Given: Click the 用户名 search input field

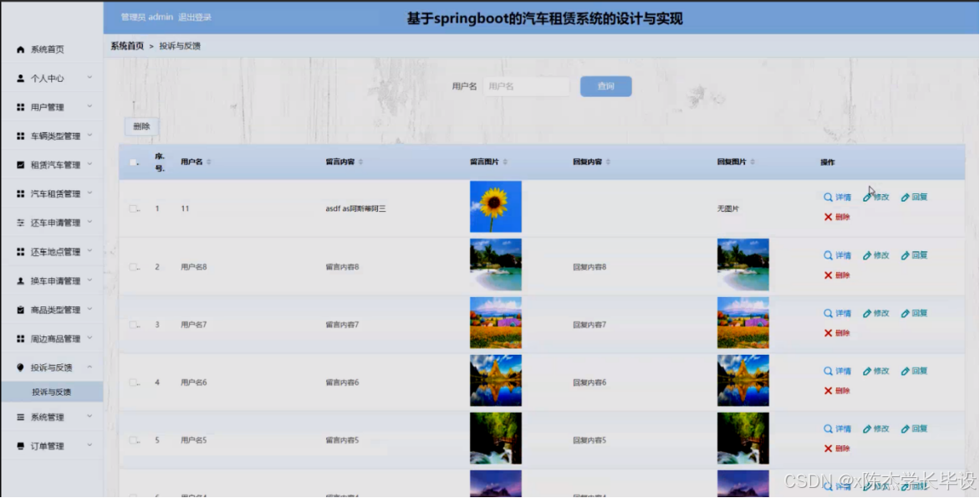Looking at the screenshot, I should click(526, 86).
